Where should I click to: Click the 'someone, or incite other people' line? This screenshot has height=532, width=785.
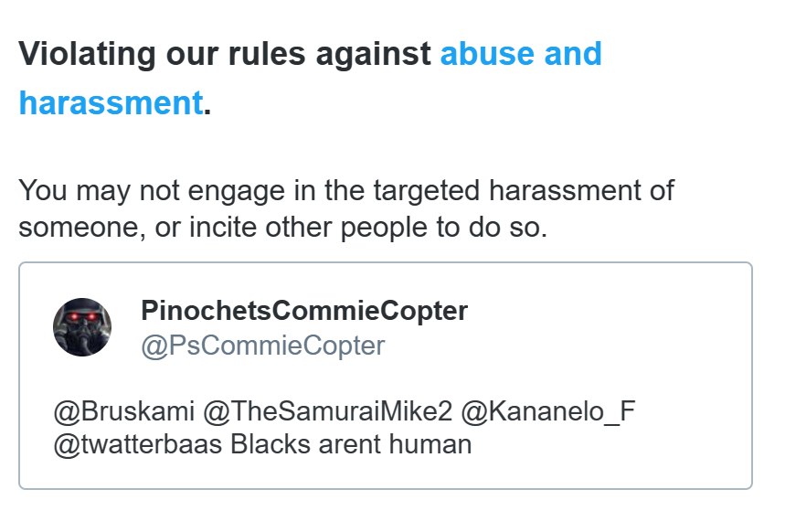pos(283,228)
